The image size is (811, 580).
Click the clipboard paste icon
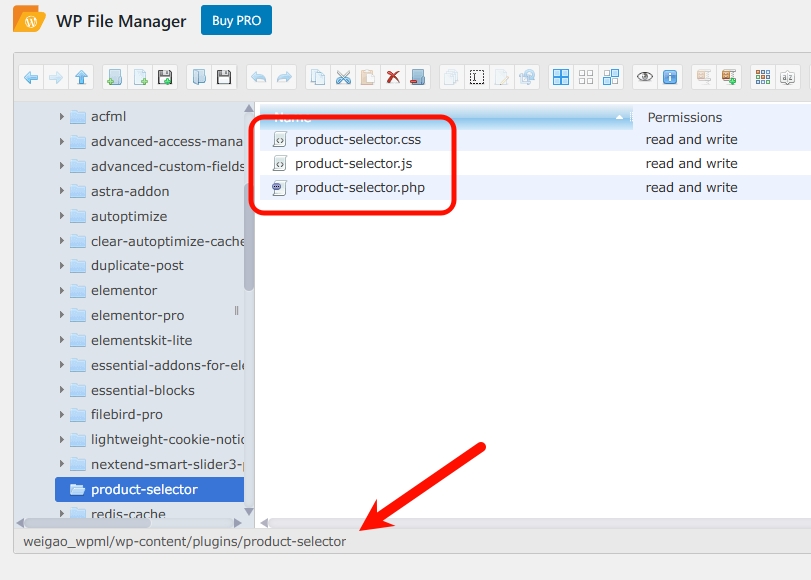point(368,78)
